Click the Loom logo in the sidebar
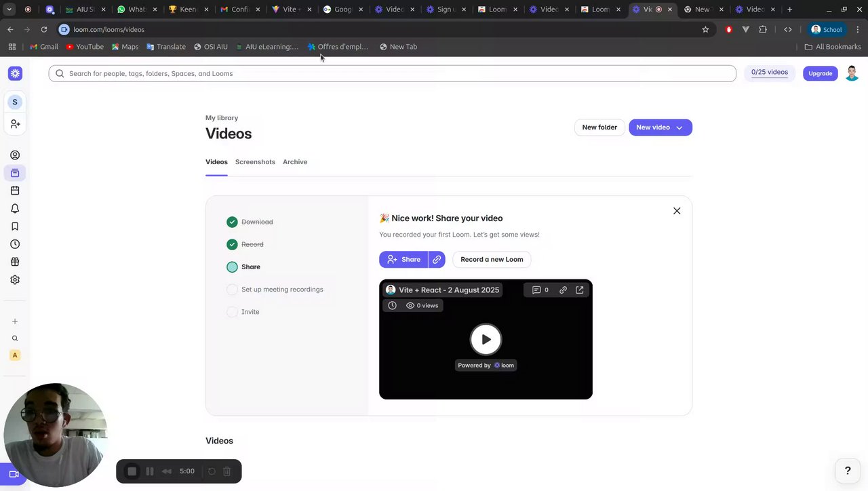The image size is (868, 491). [x=15, y=73]
